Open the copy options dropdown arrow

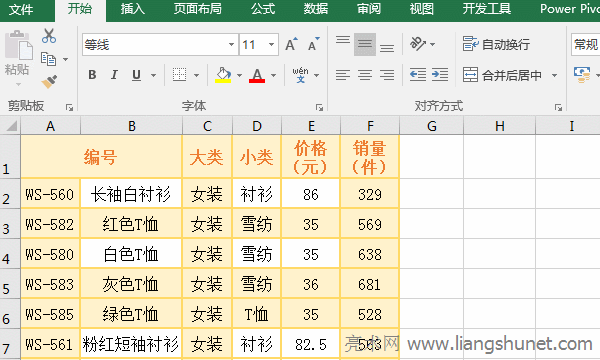pos(65,59)
